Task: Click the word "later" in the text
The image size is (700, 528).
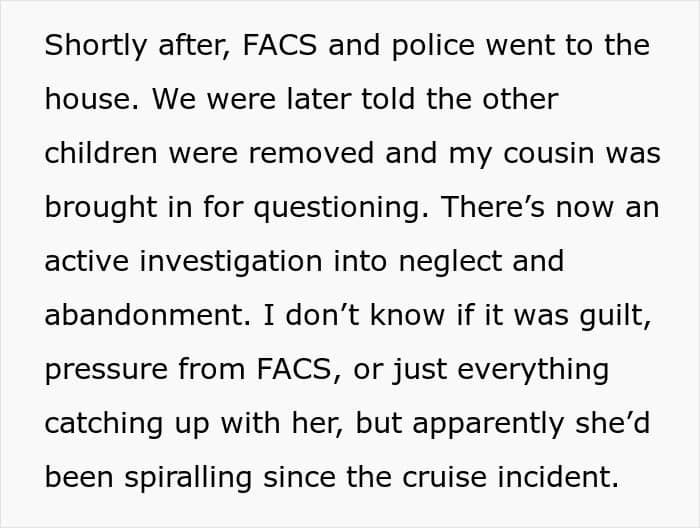Action: (319, 99)
